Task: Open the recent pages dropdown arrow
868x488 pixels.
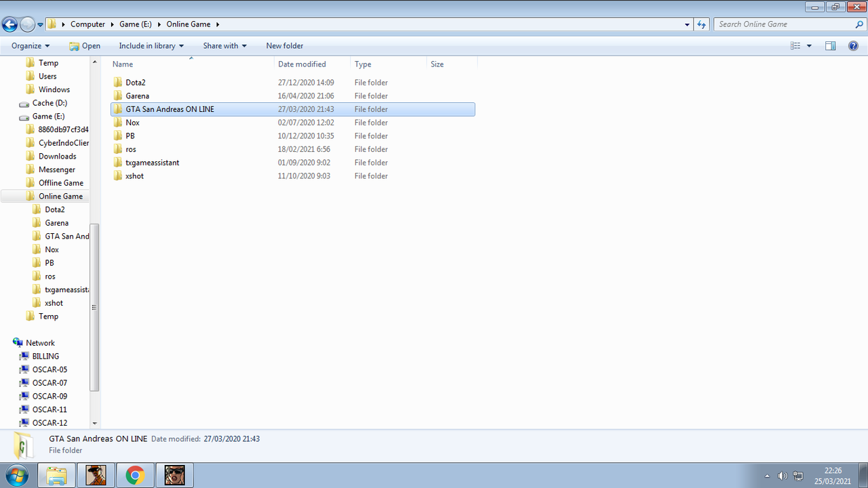Action: [x=40, y=24]
